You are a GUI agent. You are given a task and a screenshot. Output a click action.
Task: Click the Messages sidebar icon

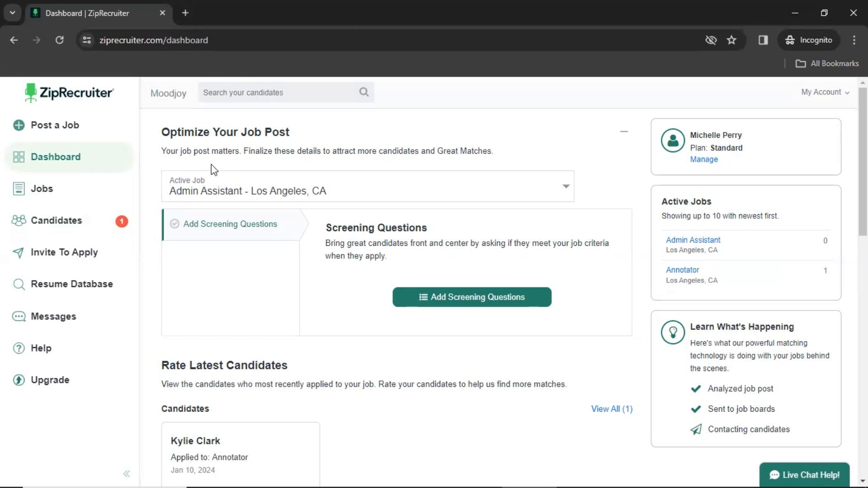click(x=19, y=316)
